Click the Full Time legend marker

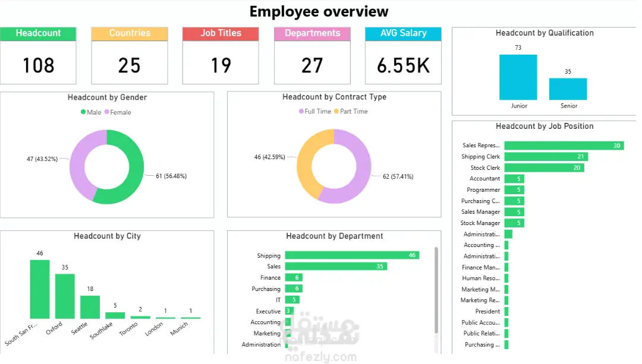click(301, 111)
